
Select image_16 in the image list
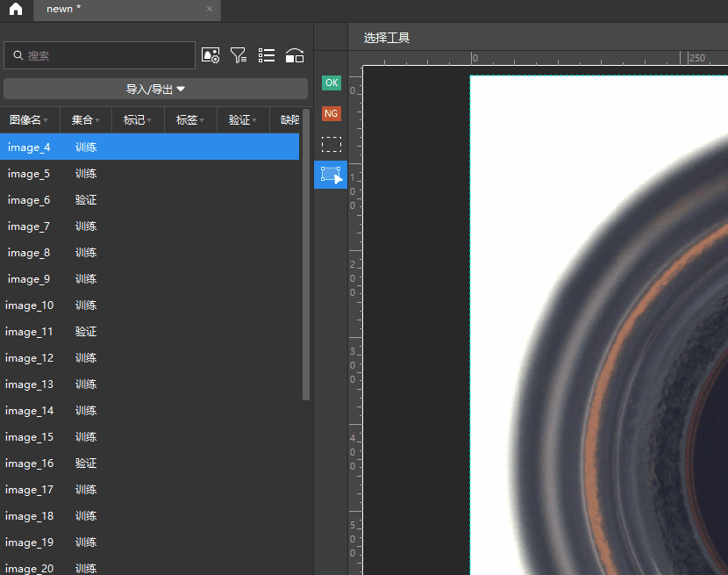149,463
